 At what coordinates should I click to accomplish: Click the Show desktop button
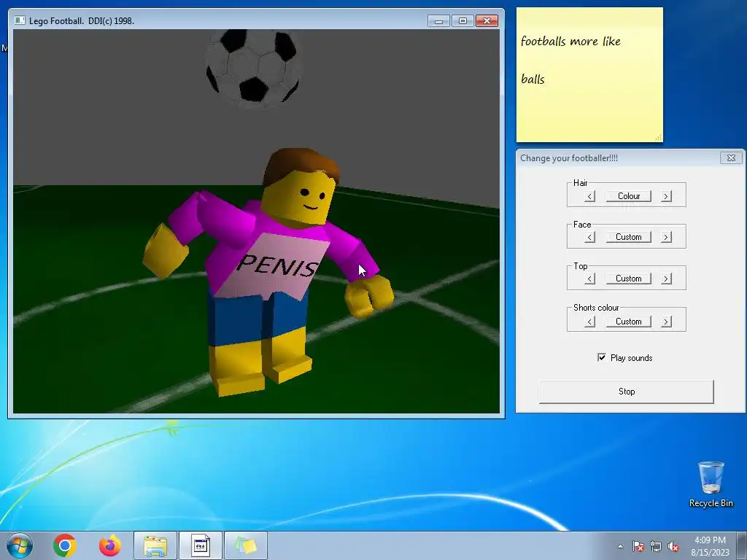click(742, 545)
